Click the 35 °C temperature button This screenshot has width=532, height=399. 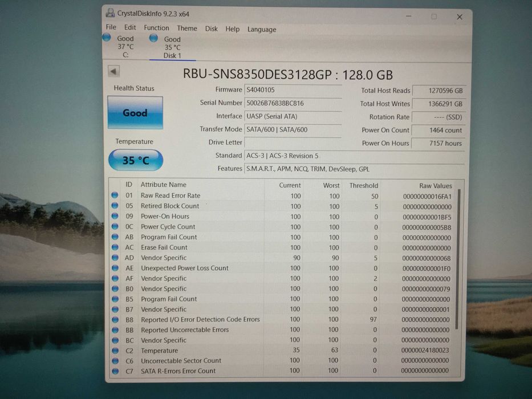136,160
